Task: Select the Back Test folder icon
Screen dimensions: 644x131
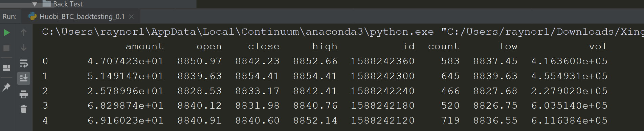Action: click(x=47, y=4)
